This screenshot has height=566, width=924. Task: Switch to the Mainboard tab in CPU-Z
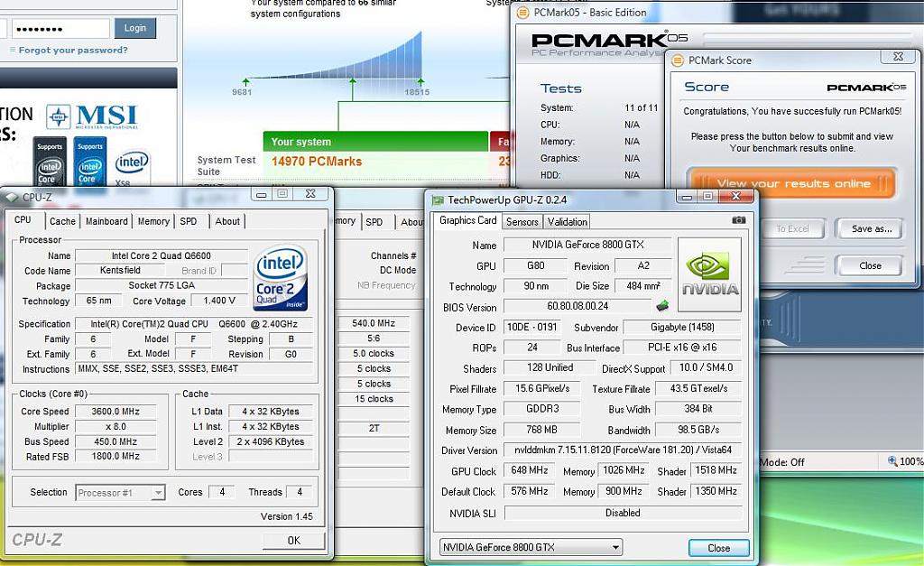[x=106, y=221]
